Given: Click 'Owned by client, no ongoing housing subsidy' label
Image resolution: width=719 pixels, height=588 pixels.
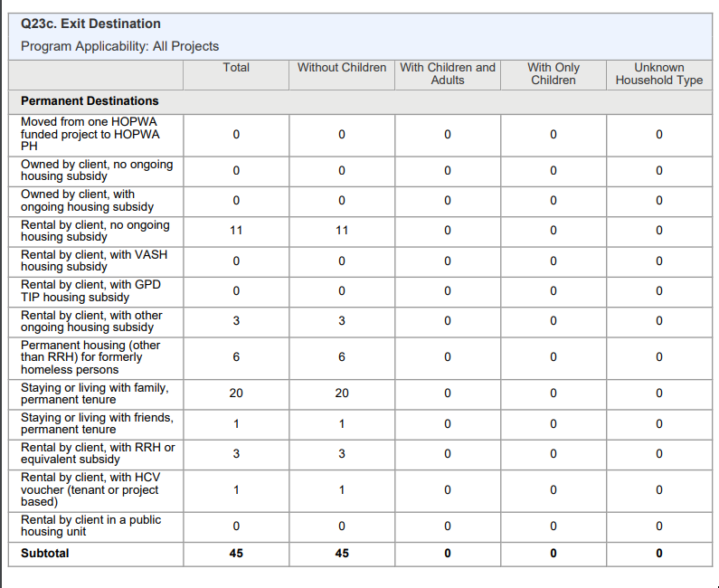Looking at the screenshot, I should click(97, 170).
